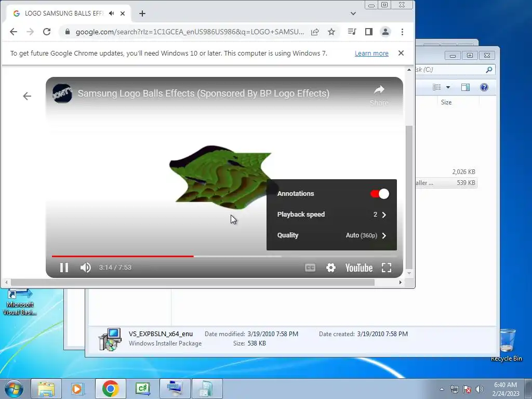The image size is (532, 399).
Task: Mute the tab using its speaker icon
Action: [x=111, y=13]
